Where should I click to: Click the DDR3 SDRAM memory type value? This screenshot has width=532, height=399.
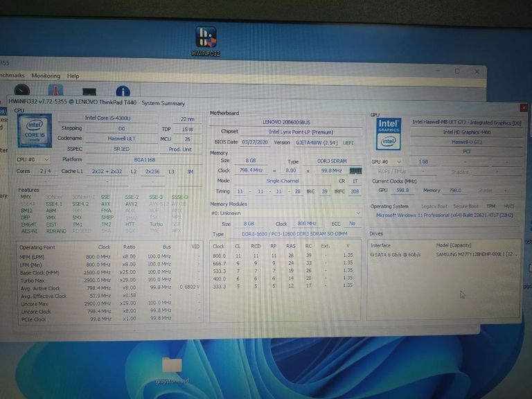pyautogui.click(x=332, y=161)
